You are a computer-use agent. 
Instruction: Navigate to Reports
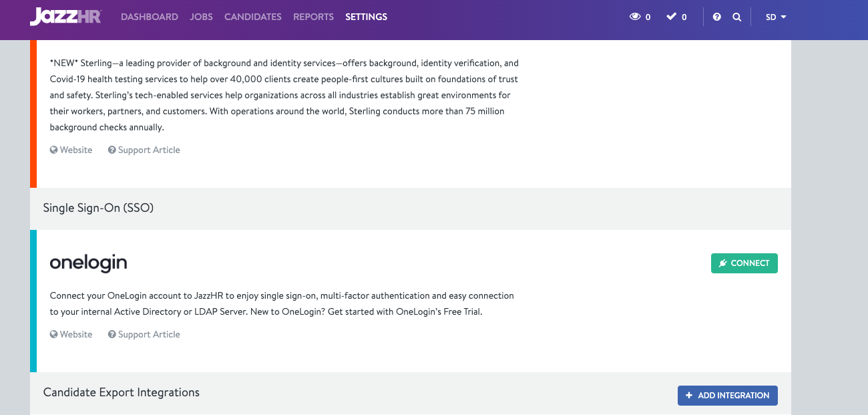coord(313,17)
